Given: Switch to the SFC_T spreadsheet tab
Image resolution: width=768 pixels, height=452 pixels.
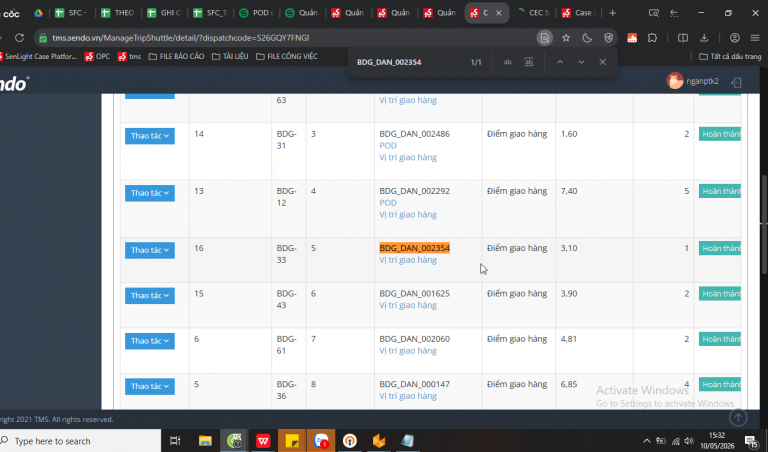Looking at the screenshot, I should [x=210, y=13].
